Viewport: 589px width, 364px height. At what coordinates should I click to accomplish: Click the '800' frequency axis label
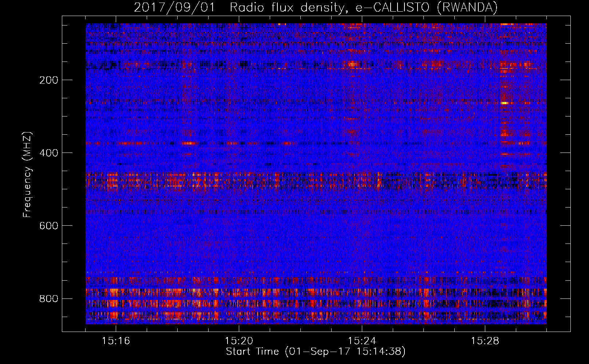click(x=49, y=298)
